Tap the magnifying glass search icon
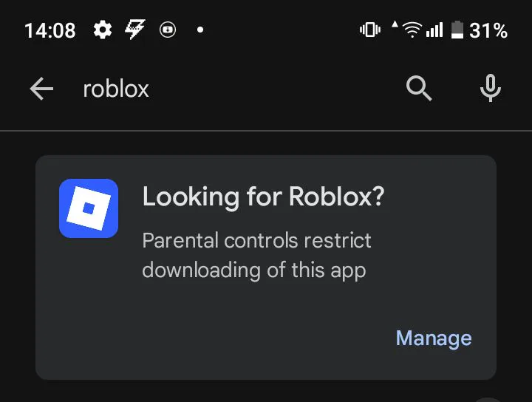Viewport: 532px width, 402px height. [419, 89]
